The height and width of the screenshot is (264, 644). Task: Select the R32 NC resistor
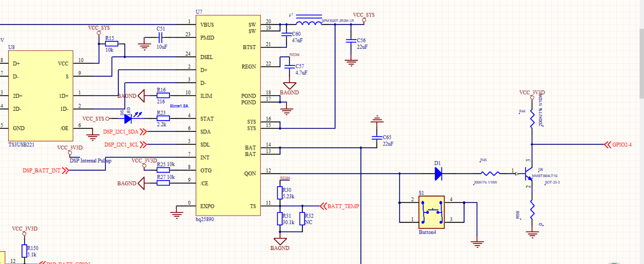pyautogui.click(x=302, y=219)
